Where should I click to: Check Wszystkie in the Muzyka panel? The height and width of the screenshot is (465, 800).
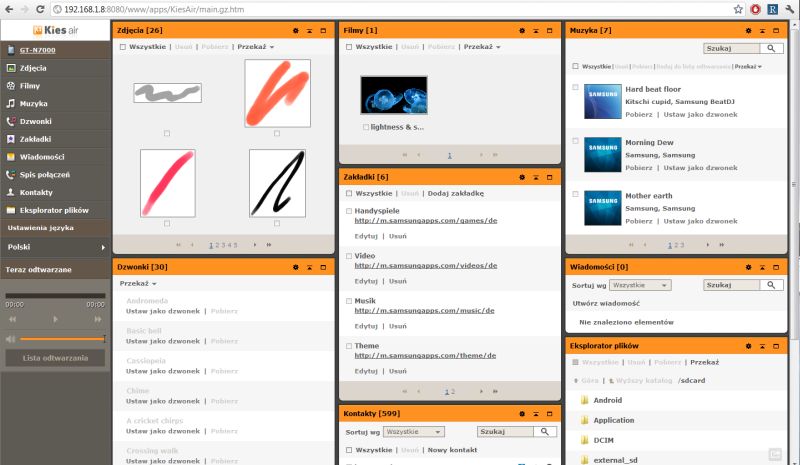[x=576, y=66]
